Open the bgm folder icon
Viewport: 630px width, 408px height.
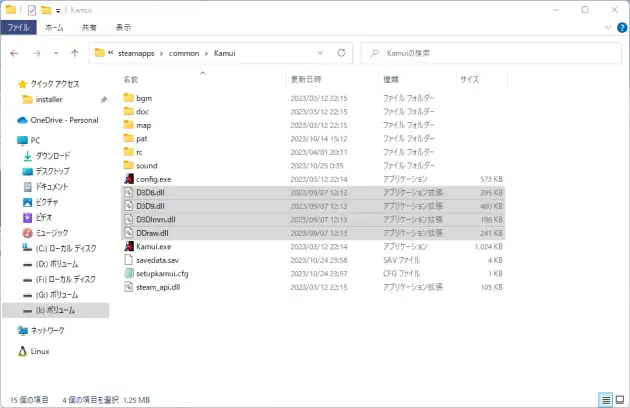tap(128, 98)
